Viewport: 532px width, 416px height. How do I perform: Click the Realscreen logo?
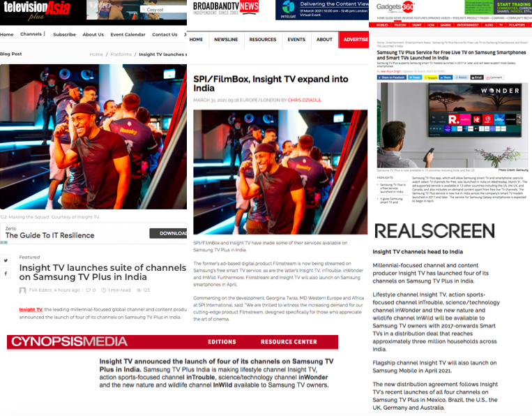[x=434, y=231]
